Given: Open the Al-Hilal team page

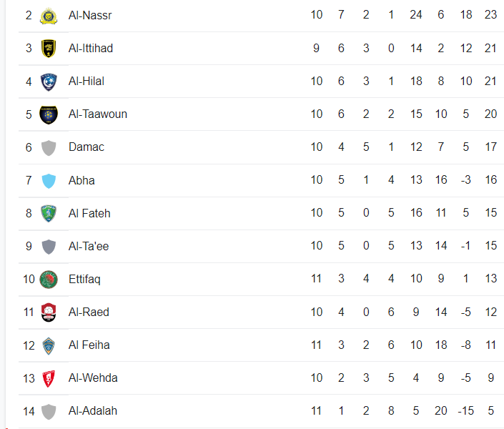Looking at the screenshot, I should point(86,81).
